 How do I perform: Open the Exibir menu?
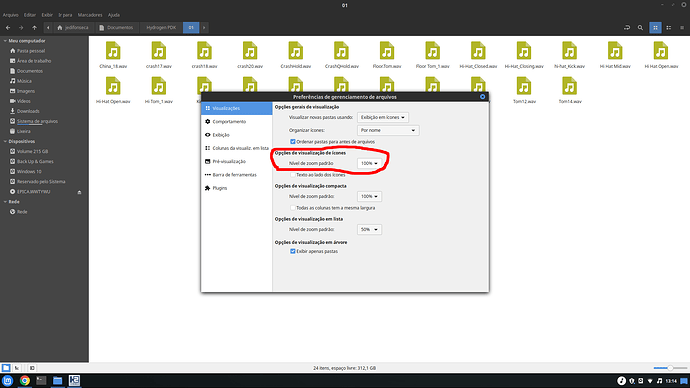point(47,15)
